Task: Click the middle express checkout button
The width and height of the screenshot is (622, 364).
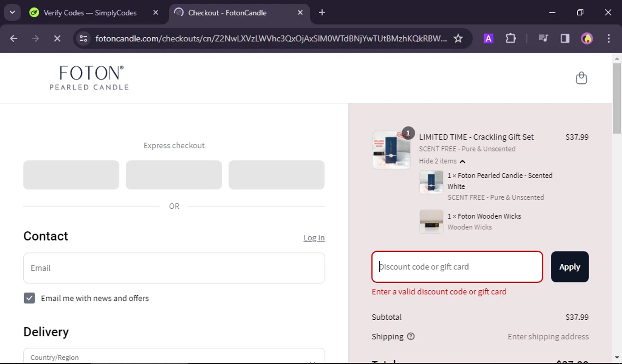Action: 174,175
